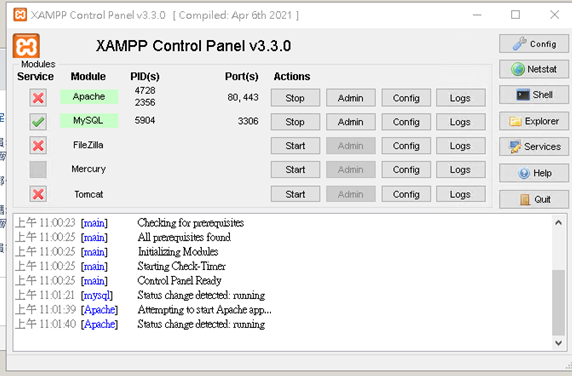572x376 pixels.
Task: Click the disabled Mercury Admin button
Action: (x=351, y=170)
